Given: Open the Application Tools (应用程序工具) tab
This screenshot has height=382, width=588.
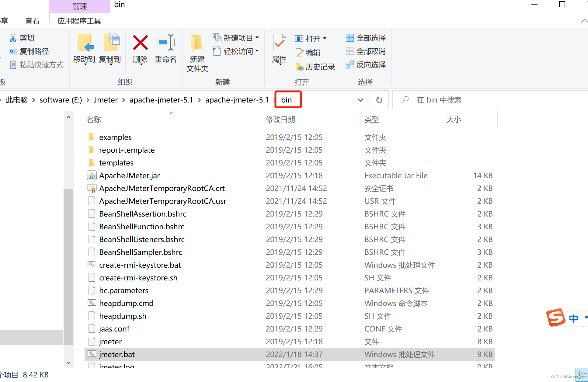Looking at the screenshot, I should 79,21.
